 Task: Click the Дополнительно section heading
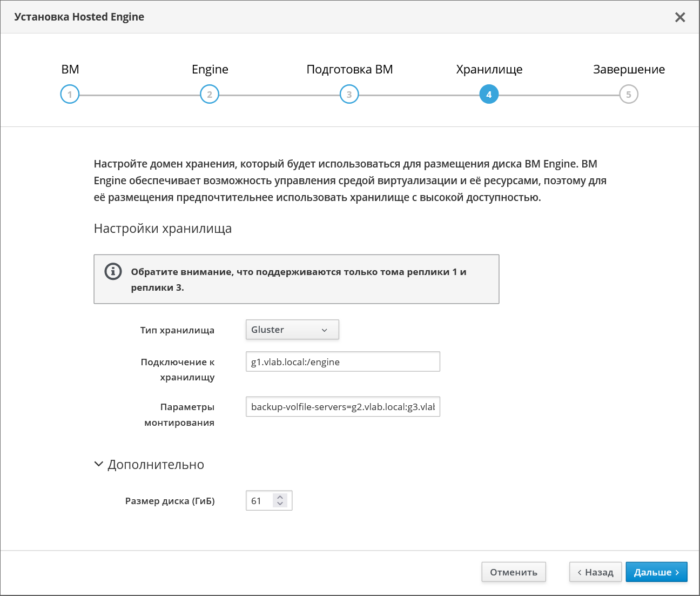[156, 465]
